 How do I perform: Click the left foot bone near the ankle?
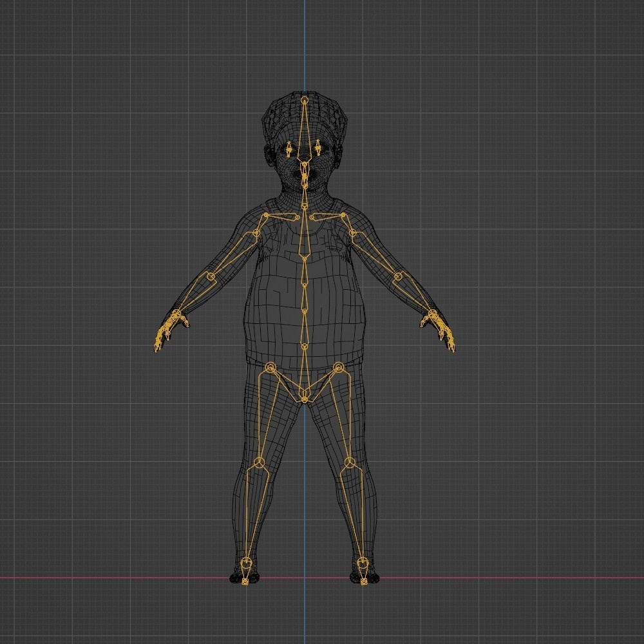click(247, 562)
